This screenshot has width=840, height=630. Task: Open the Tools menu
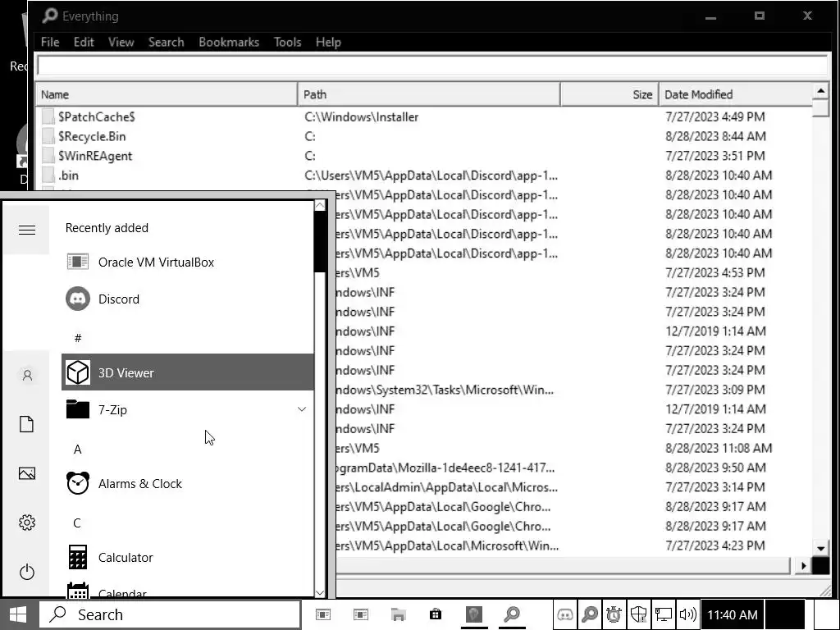(287, 42)
